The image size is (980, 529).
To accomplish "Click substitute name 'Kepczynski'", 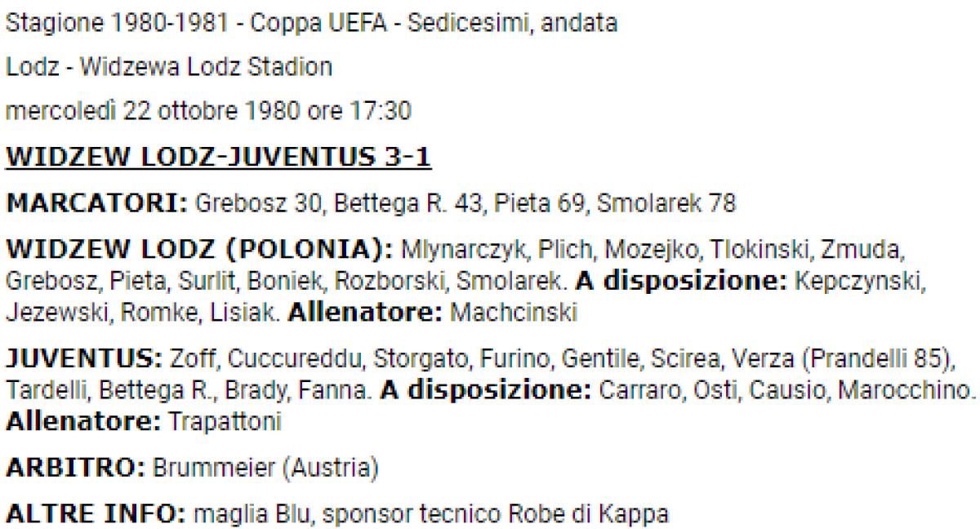I will 860,280.
